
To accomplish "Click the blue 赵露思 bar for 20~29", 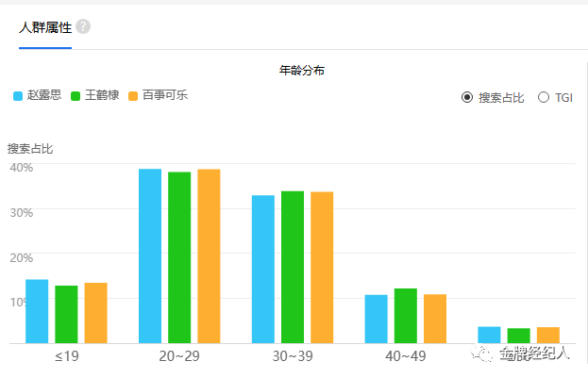I will pyautogui.click(x=150, y=255).
